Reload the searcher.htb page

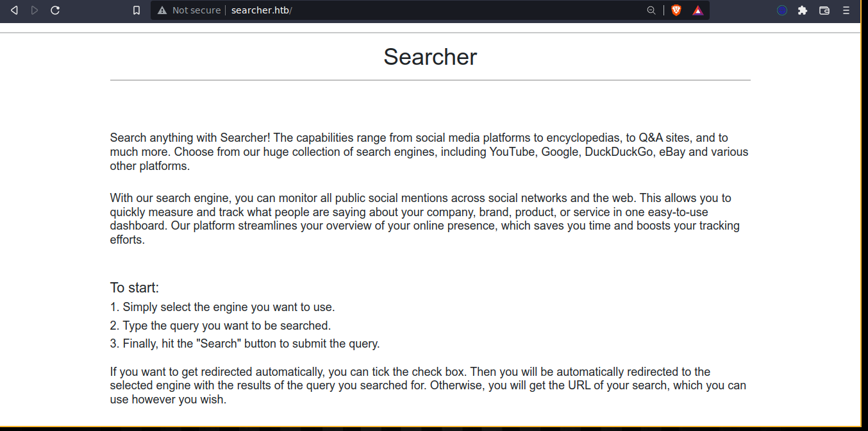tap(55, 10)
